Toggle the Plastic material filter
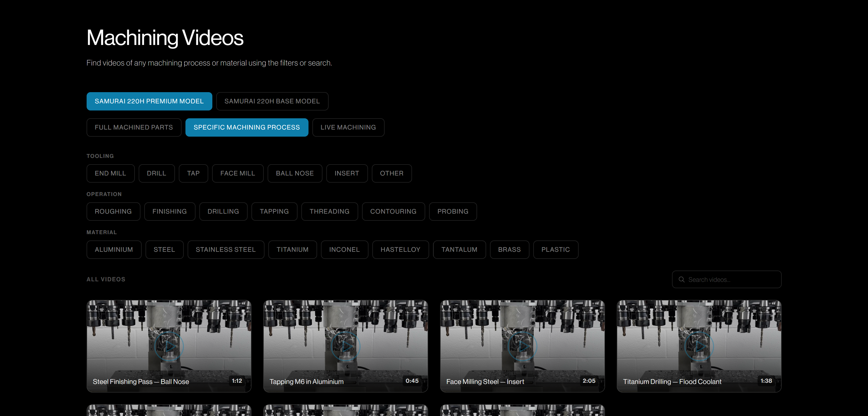The image size is (868, 416). 556,250
